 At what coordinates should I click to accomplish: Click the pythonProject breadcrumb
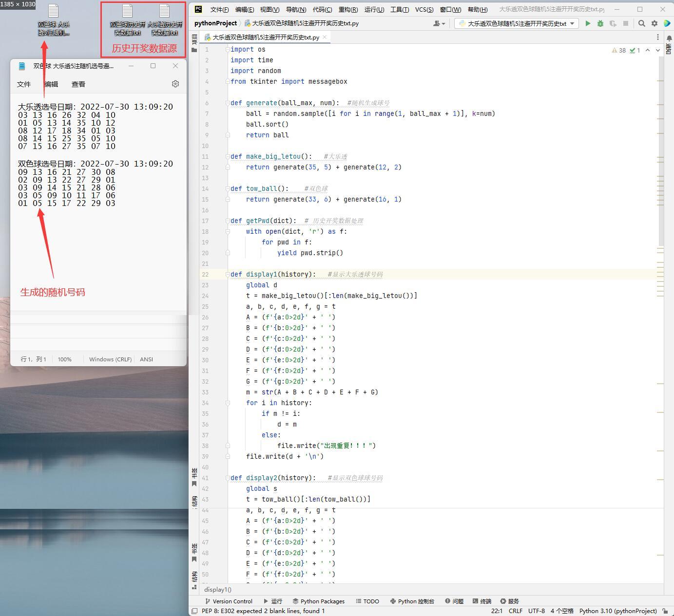(x=215, y=23)
